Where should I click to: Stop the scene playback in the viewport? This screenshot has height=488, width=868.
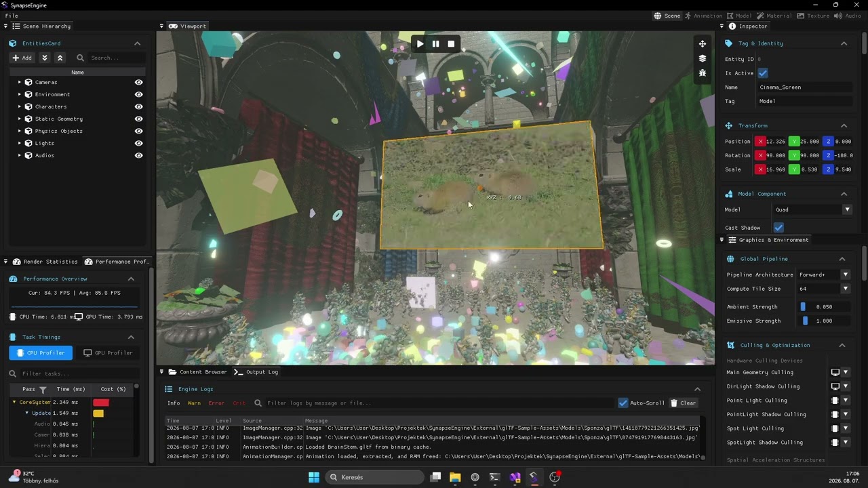pyautogui.click(x=451, y=44)
